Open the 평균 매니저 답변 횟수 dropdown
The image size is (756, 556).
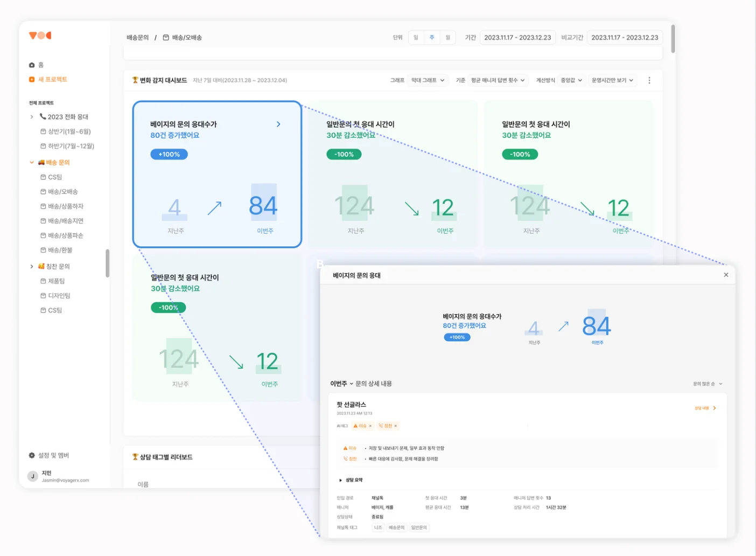pyautogui.click(x=498, y=80)
